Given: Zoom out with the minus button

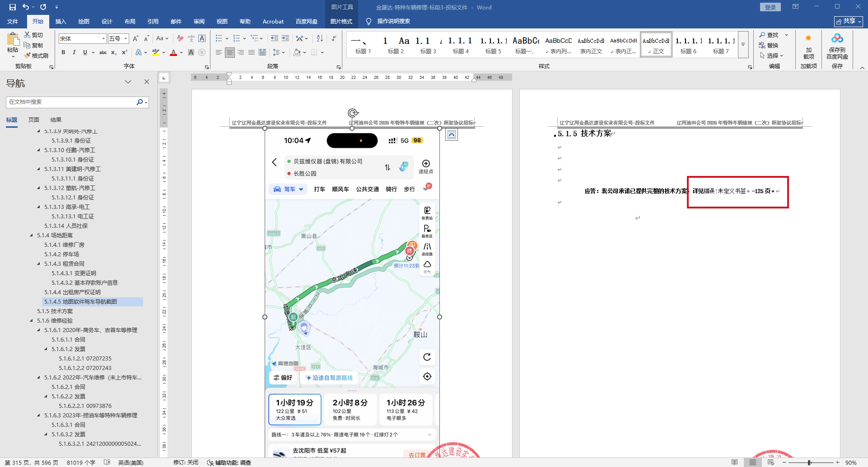Looking at the screenshot, I should pos(784,462).
